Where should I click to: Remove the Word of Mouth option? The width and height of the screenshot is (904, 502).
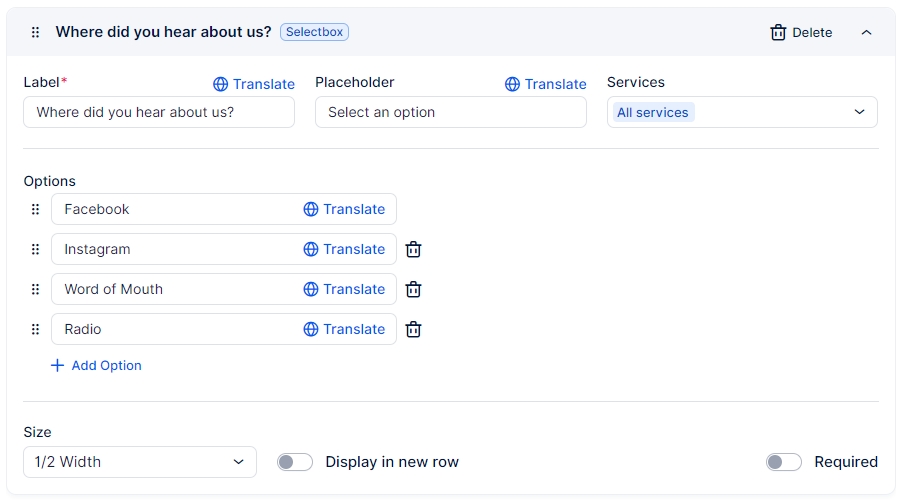pyautogui.click(x=413, y=289)
